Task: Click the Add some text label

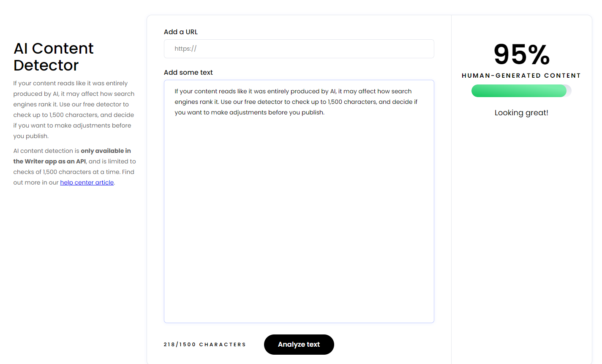Action: (x=188, y=73)
